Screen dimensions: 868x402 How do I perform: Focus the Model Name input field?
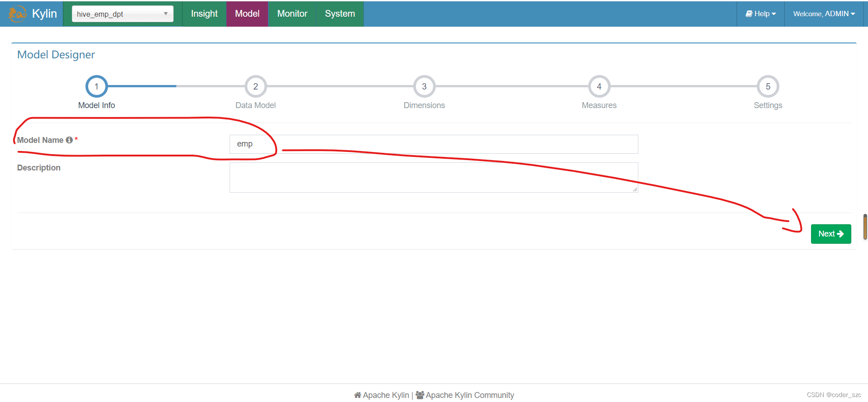tap(434, 144)
